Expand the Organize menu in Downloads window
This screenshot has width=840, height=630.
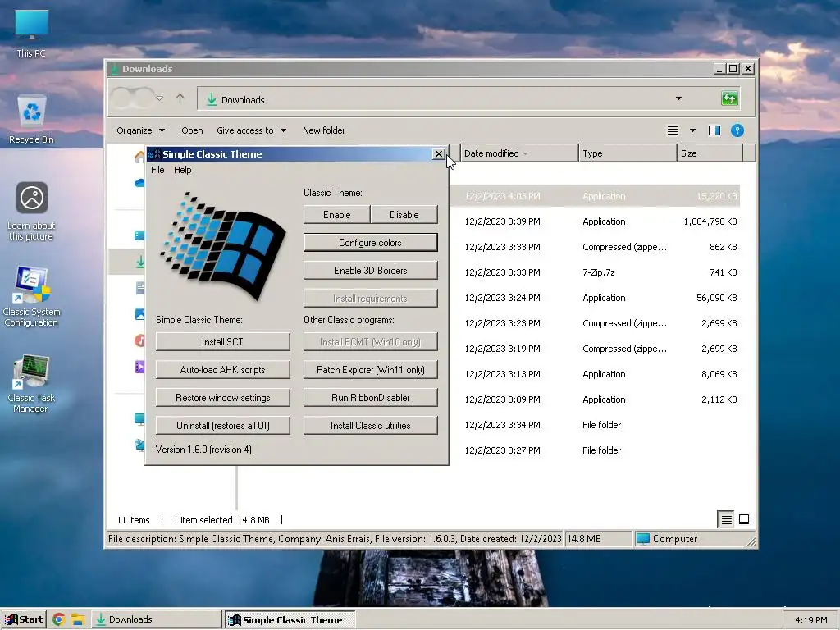tap(140, 130)
